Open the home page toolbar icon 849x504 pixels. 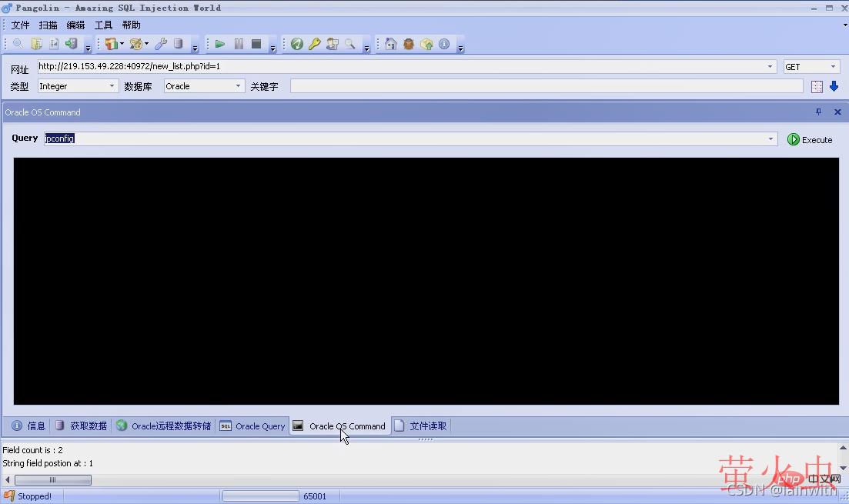coord(390,44)
